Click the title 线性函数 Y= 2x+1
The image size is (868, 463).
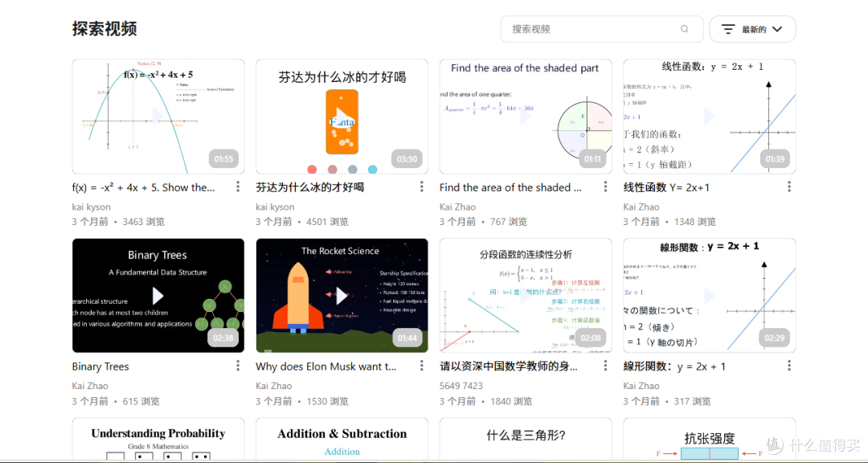pos(666,188)
